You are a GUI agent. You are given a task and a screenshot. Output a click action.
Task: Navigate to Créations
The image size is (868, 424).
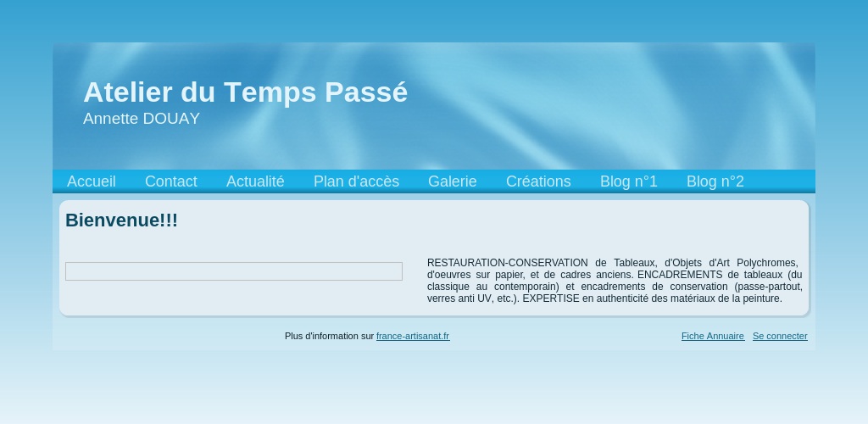pyautogui.click(x=538, y=181)
